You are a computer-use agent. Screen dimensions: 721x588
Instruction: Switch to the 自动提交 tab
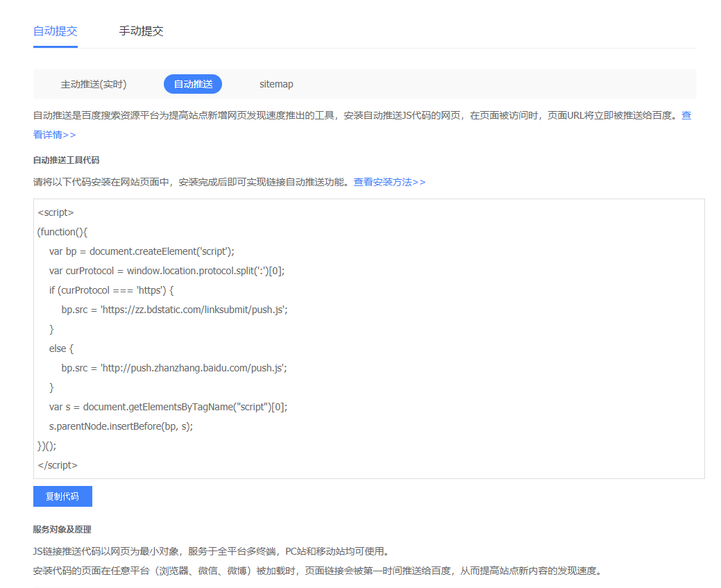(56, 31)
